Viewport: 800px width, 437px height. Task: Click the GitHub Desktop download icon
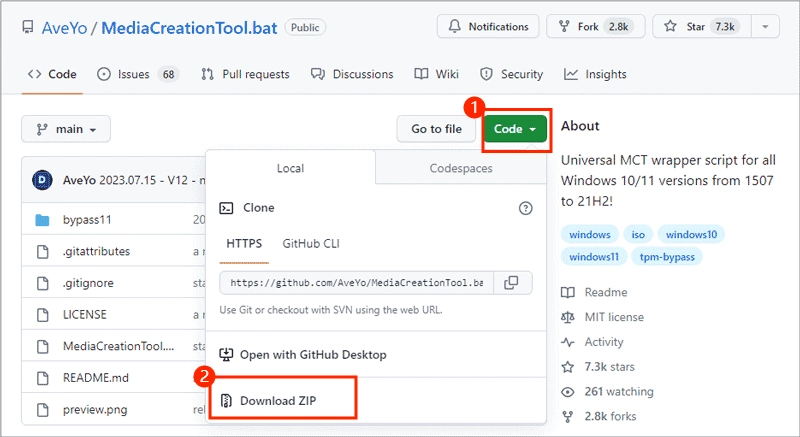point(226,354)
